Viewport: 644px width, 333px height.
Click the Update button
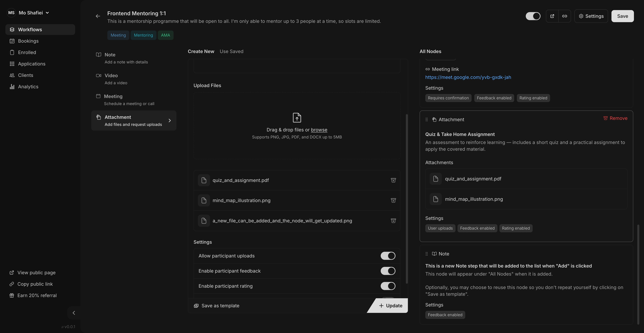click(x=390, y=305)
